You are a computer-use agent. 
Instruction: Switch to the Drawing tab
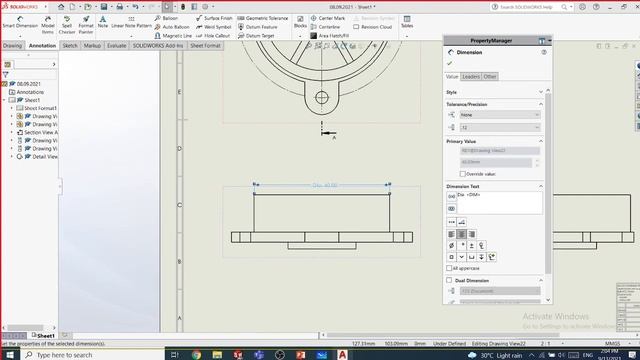12,46
